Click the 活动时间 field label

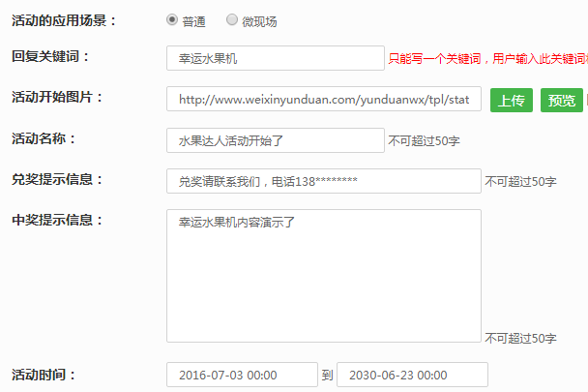click(x=44, y=374)
